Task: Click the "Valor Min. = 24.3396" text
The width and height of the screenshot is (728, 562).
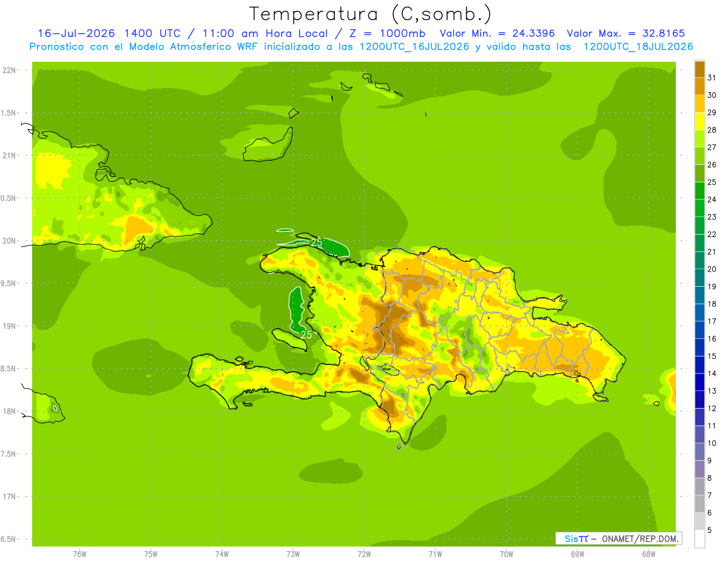Action: [x=497, y=33]
